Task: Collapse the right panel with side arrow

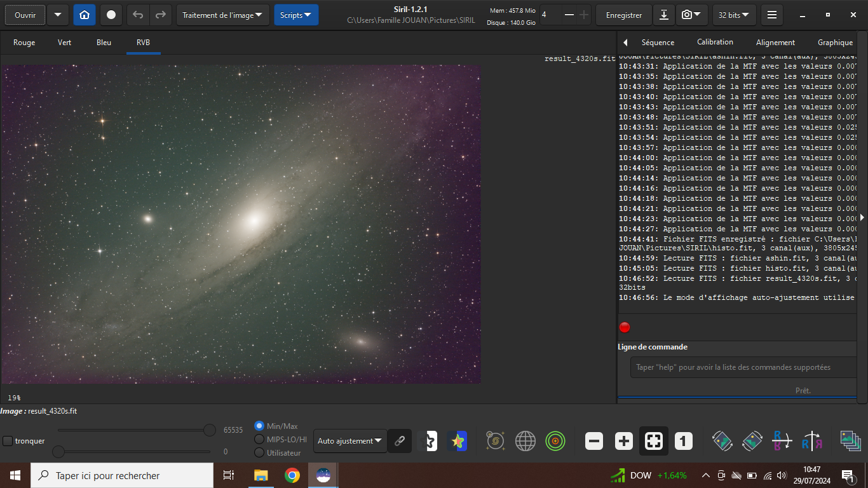Action: [862, 217]
